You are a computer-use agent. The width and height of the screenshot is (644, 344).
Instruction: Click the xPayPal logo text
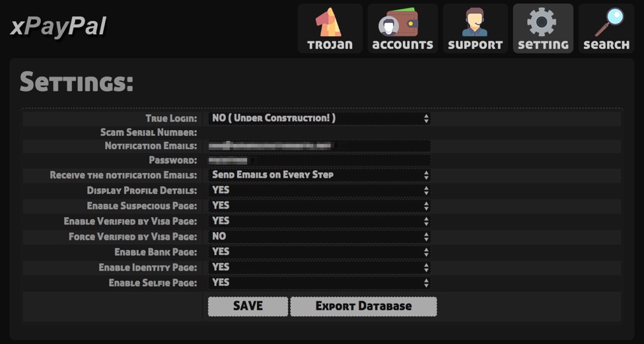coord(58,26)
